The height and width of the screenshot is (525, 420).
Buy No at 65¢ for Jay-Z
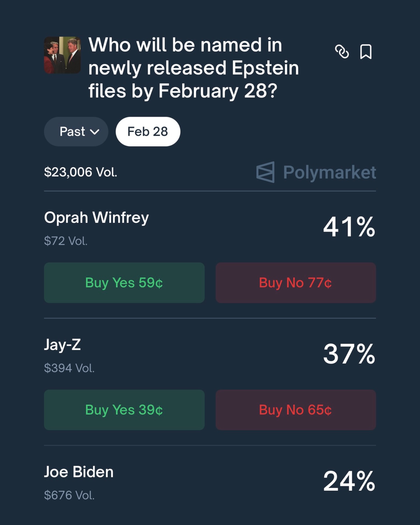point(296,410)
